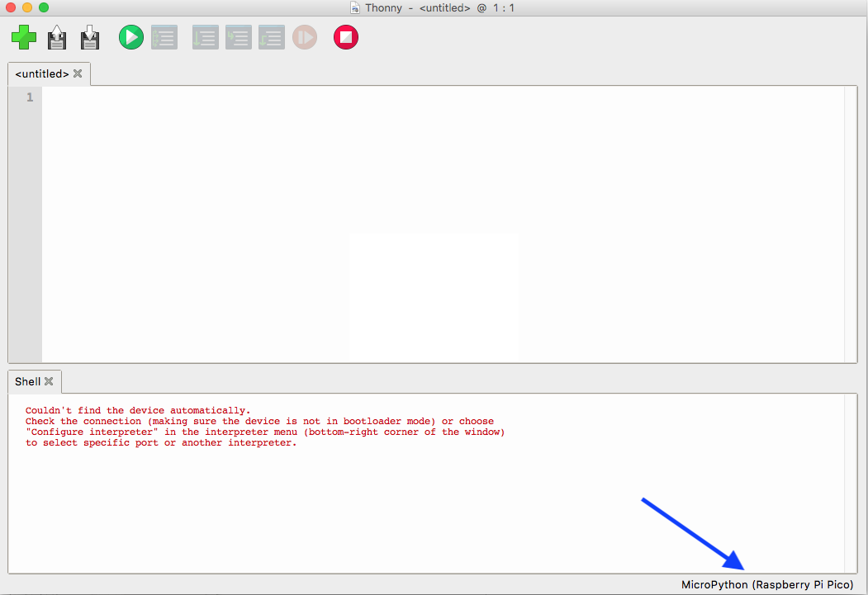Screen dimensions: 868x595
Task: Minimize window with the yellow button
Action: click(x=27, y=7)
